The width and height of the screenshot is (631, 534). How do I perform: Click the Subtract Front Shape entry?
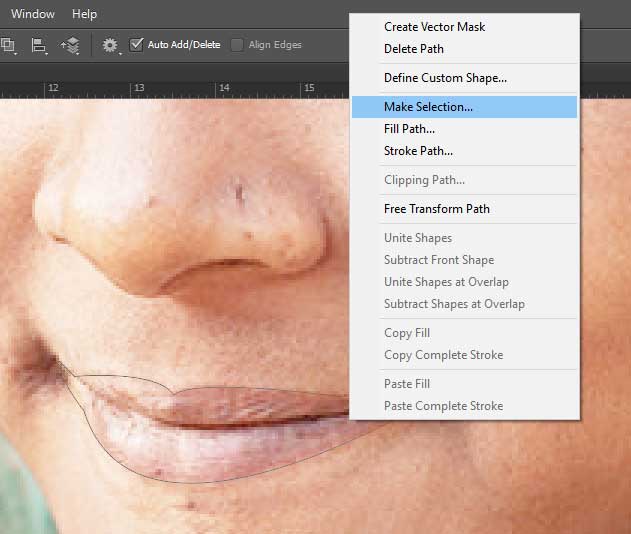464,260
